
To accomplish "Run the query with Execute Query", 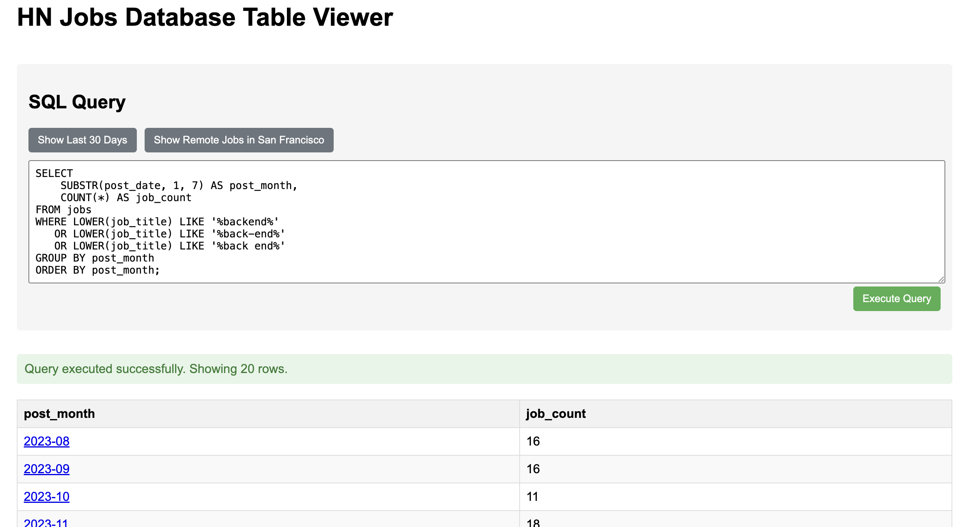I will [x=897, y=299].
